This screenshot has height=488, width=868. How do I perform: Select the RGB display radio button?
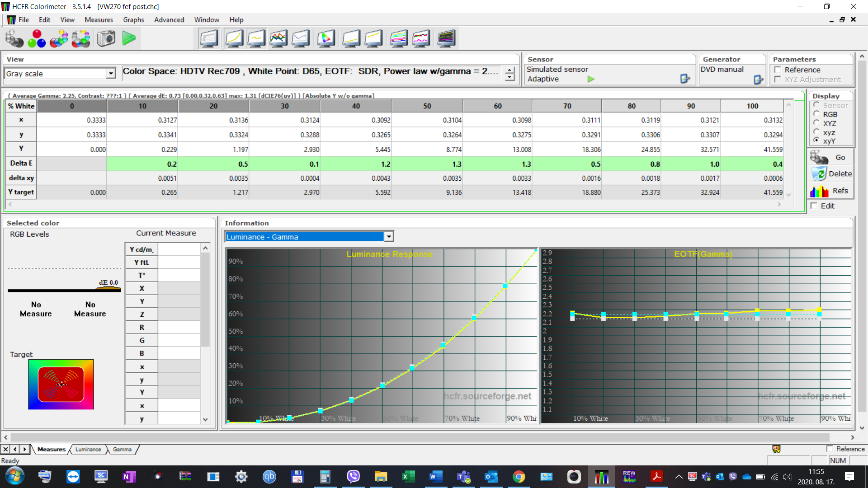click(x=816, y=114)
